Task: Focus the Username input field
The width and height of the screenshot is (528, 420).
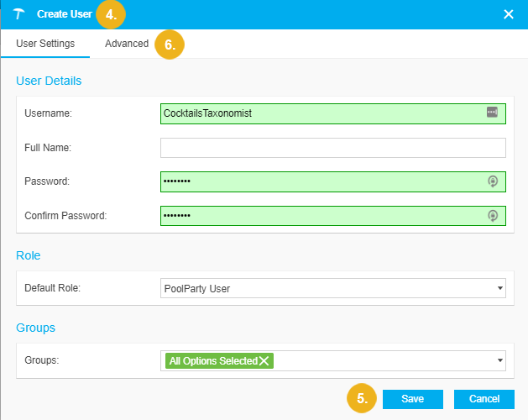Action: coord(332,114)
